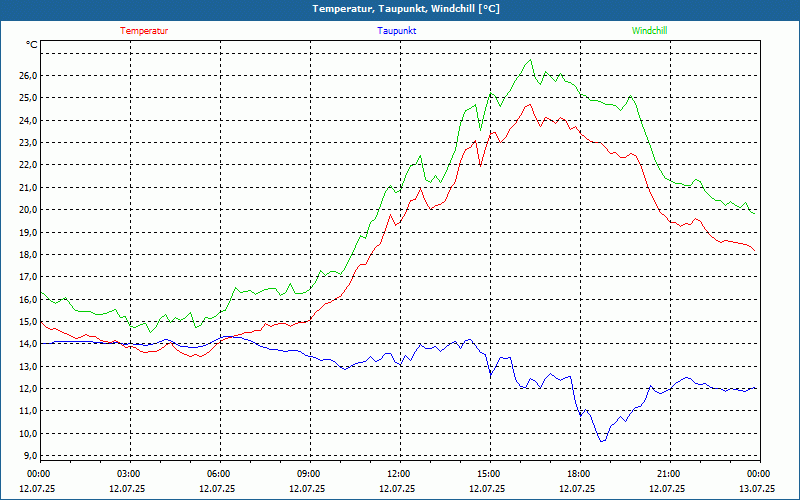Image resolution: width=800 pixels, height=500 pixels.
Task: Click the '12:00' time axis label
Action: [x=400, y=474]
